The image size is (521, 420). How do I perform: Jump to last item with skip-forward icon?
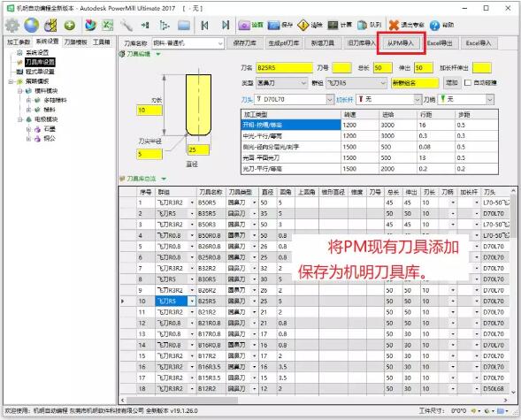tap(226, 26)
